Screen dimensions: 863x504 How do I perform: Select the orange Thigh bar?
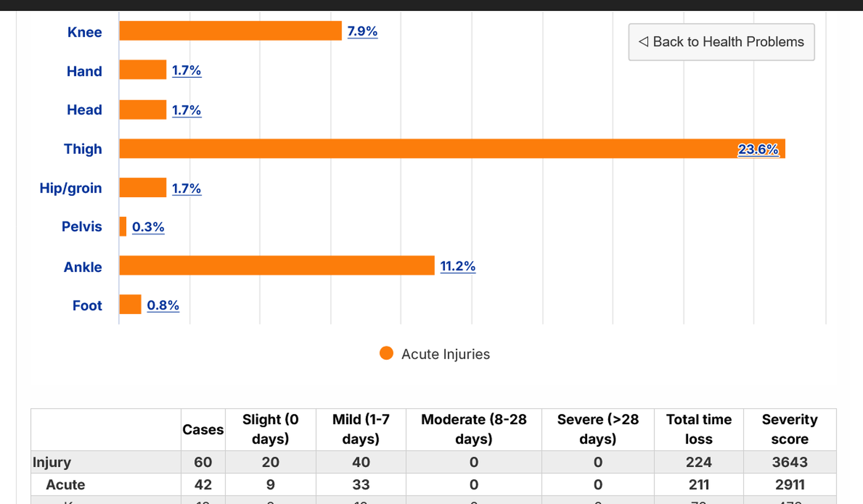coord(452,149)
